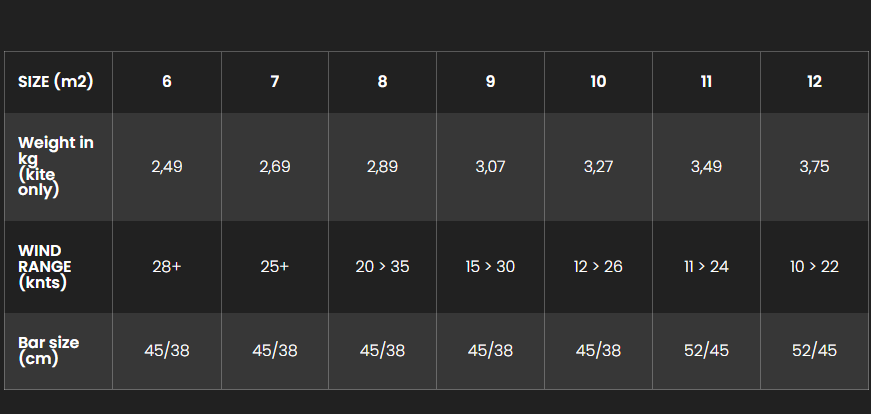Viewport: 871px width, 414px height.
Task: Click the 28+ wind range cell
Action: [167, 267]
